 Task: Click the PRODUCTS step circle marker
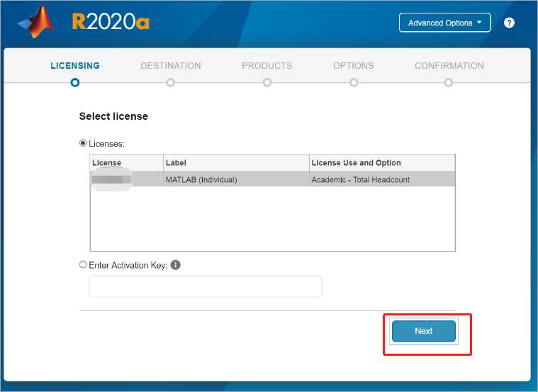(x=267, y=83)
